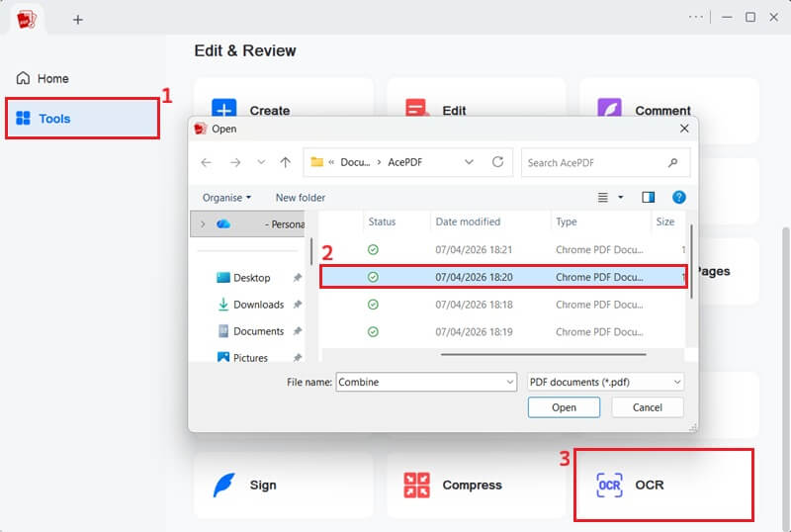Open Desktop in navigation pane
The width and height of the screenshot is (791, 532).
click(251, 278)
